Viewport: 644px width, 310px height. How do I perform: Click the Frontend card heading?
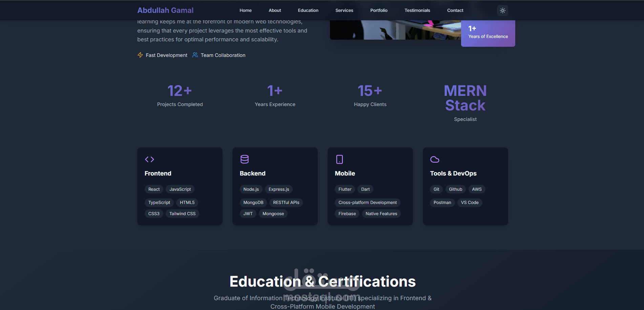coord(158,173)
